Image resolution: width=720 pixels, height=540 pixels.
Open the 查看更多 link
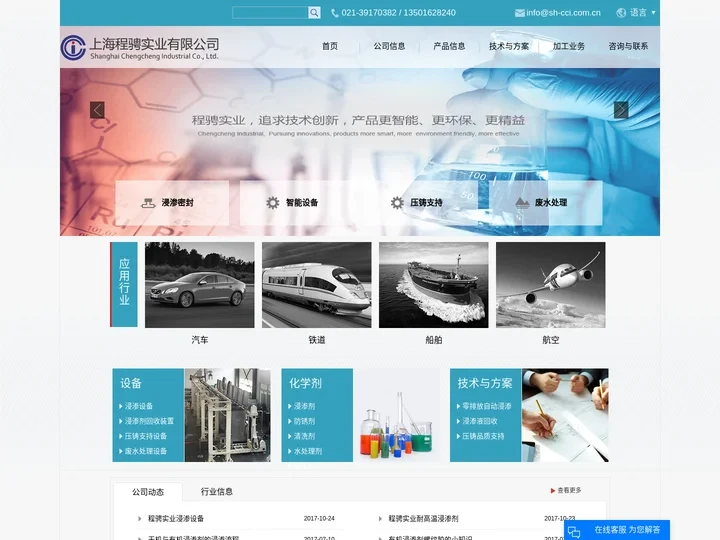tap(566, 491)
